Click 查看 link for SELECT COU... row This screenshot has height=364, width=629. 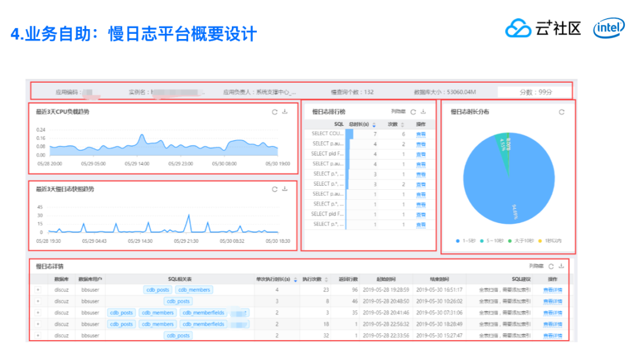click(420, 135)
